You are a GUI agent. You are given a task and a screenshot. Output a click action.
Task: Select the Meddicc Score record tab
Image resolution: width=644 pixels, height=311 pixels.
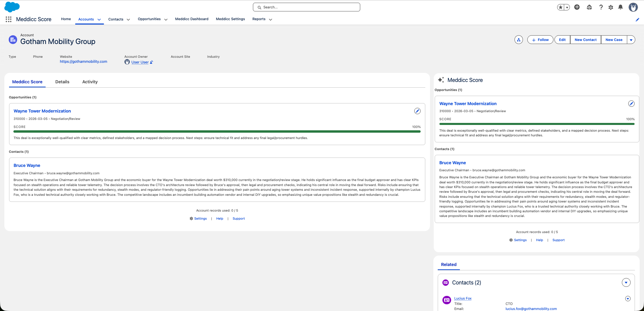click(x=27, y=82)
